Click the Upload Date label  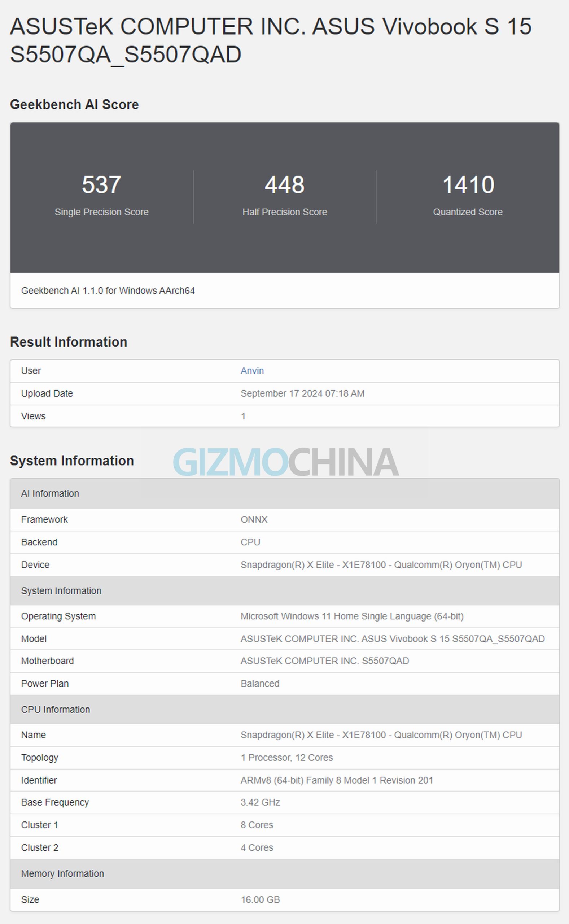[x=47, y=393]
